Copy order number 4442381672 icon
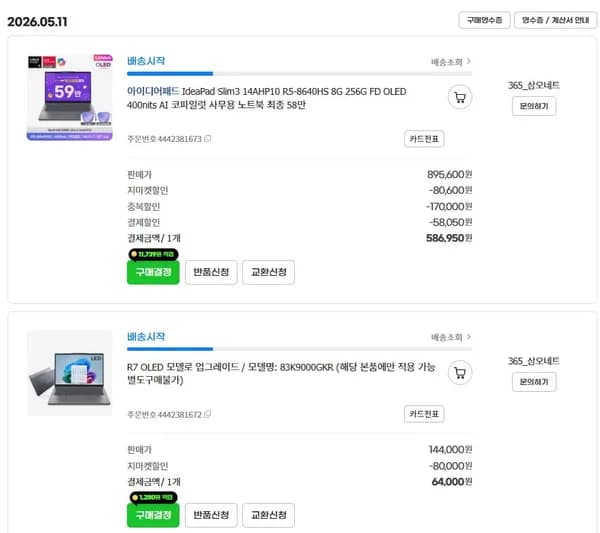This screenshot has width=600, height=533. pos(207,414)
